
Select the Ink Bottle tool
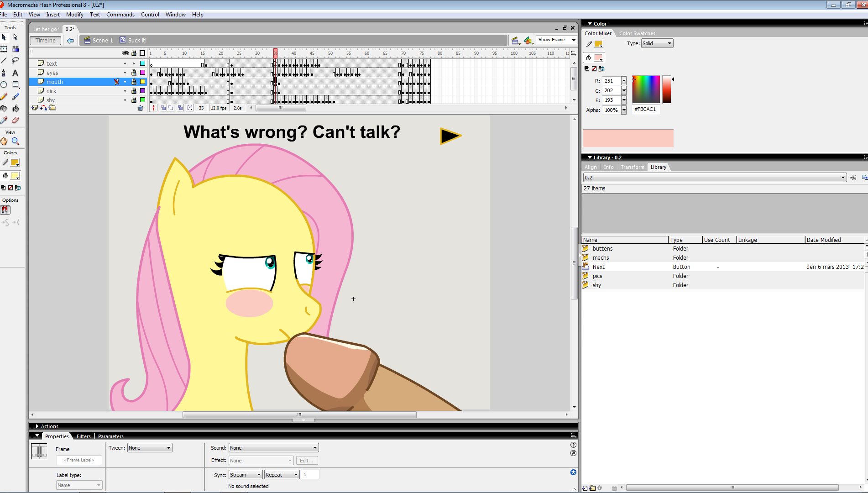4,108
